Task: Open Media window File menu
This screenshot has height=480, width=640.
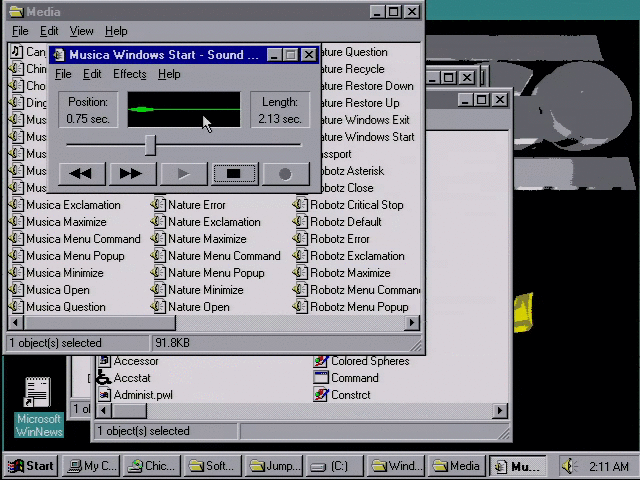Action: [20, 31]
